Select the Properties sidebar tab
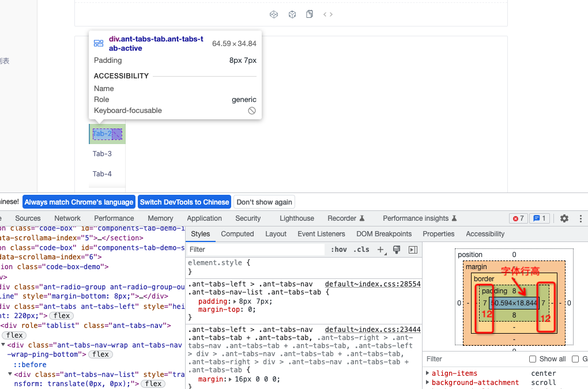This screenshot has height=389, width=588. [438, 234]
